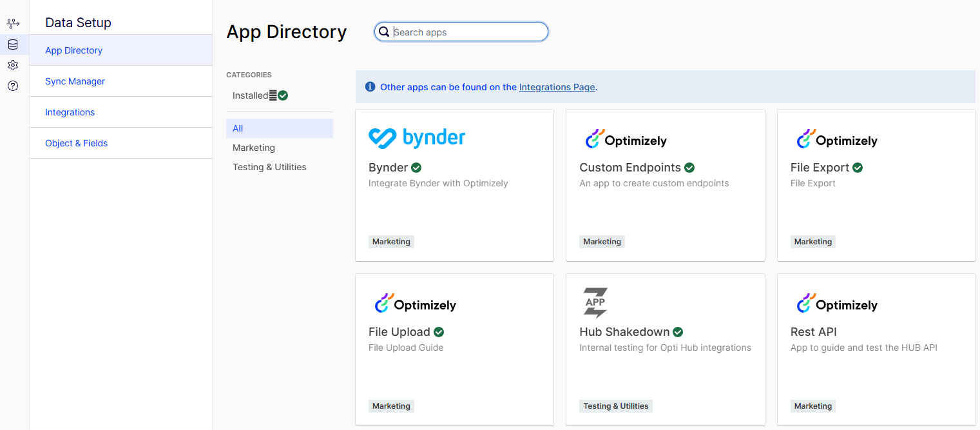
Task: Click the Optimizely logo on Rest API card
Action: coord(836,304)
